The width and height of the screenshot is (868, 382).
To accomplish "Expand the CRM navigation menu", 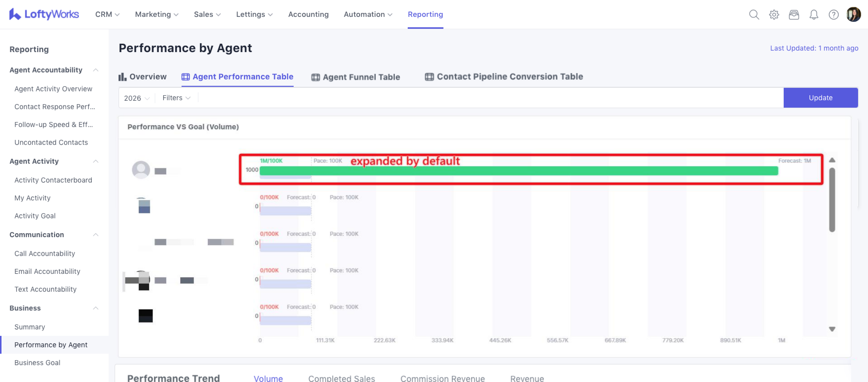I will tap(107, 14).
